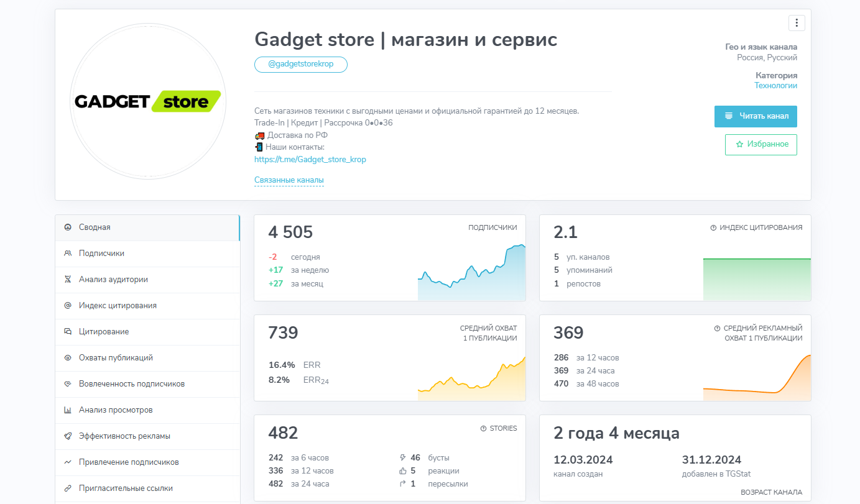Viewport: 860px width, 504px height.
Task: Click the '242 за 6 часов' stories row
Action: coord(298,457)
